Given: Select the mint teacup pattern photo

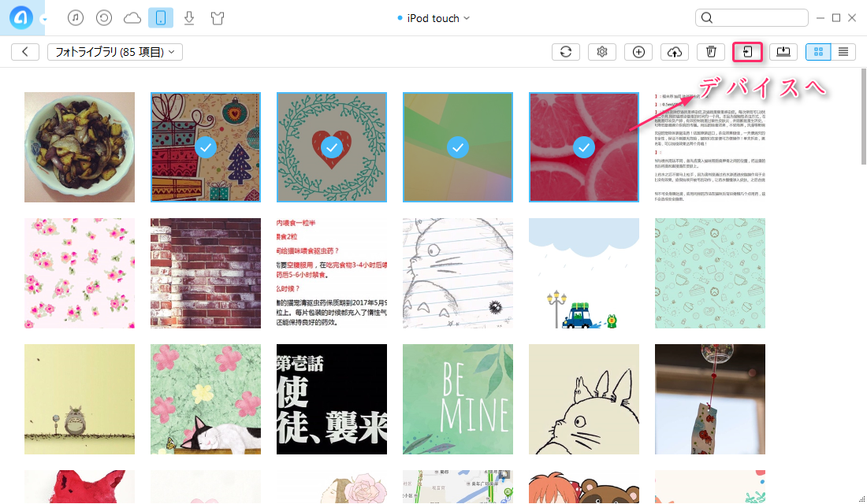Looking at the screenshot, I should (710, 273).
